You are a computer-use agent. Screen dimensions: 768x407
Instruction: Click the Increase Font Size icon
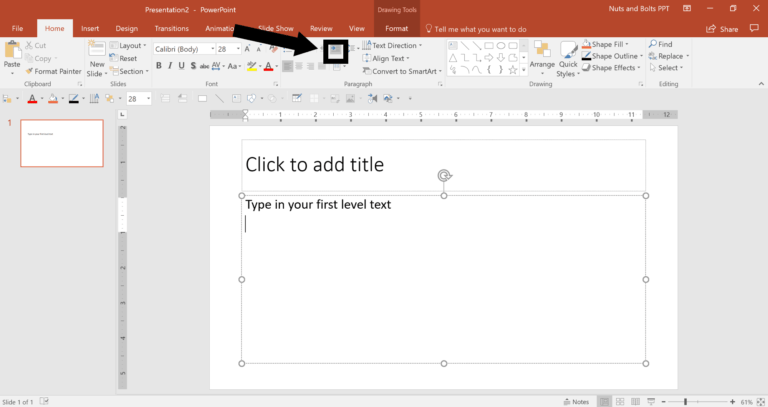[247, 49]
